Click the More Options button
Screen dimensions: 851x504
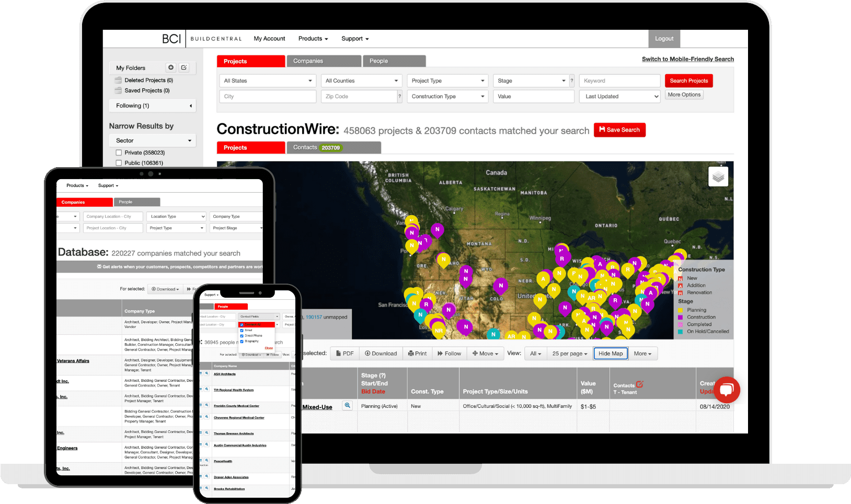click(x=684, y=95)
